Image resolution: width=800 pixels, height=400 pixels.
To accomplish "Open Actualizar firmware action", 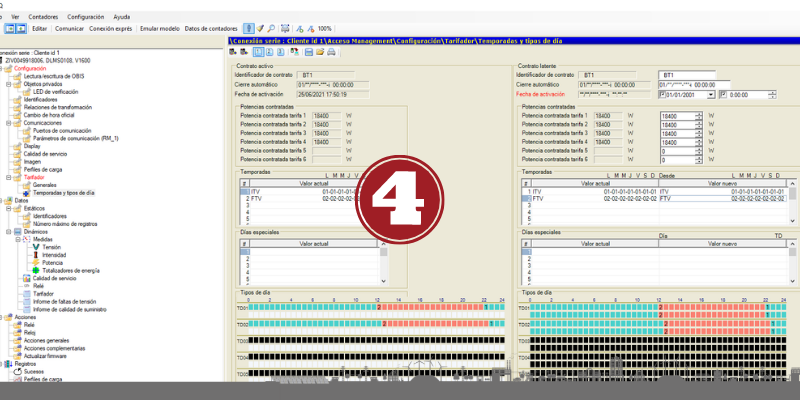I will (45, 356).
